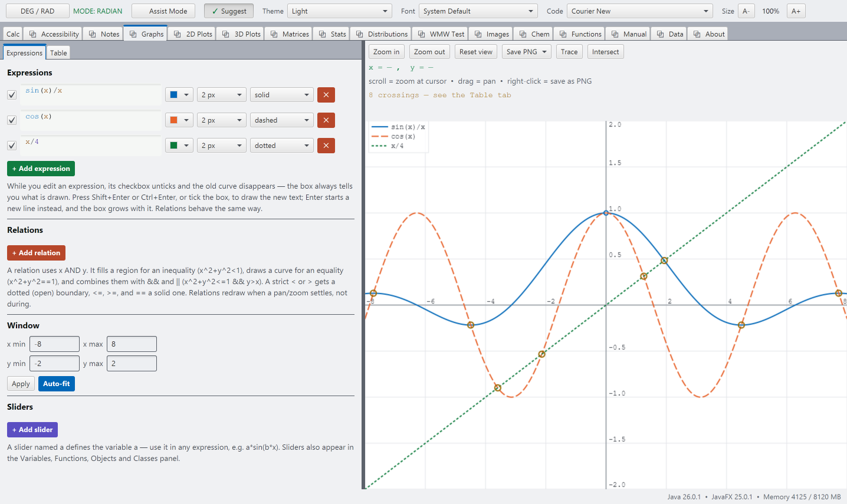
Task: Switch to the Calc tab
Action: click(x=13, y=34)
